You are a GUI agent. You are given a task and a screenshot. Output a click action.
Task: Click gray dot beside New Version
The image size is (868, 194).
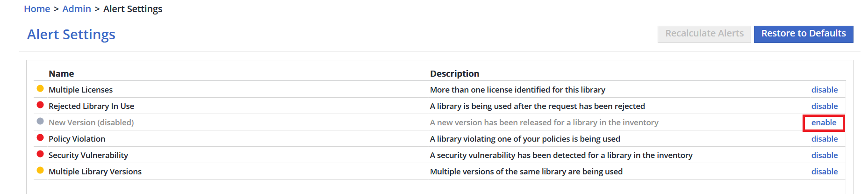tap(40, 122)
